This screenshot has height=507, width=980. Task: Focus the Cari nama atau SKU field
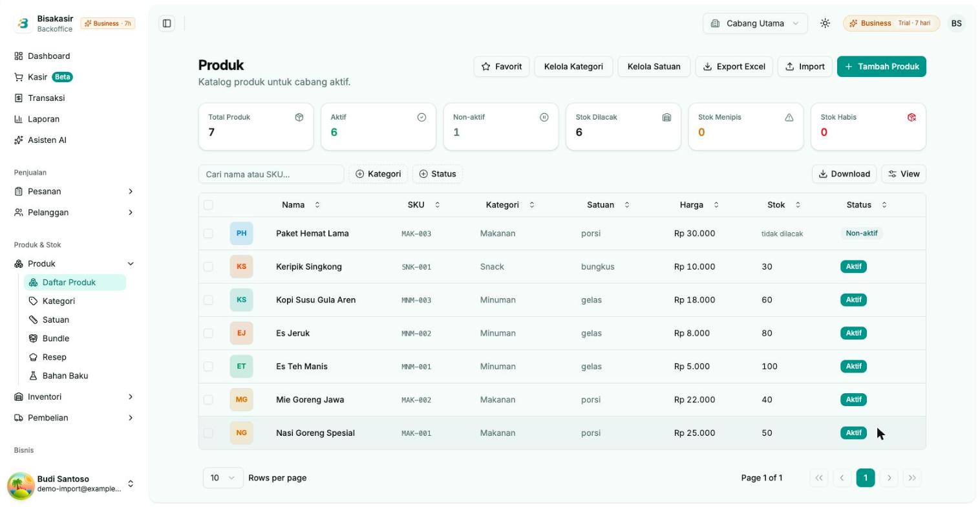[x=271, y=174]
